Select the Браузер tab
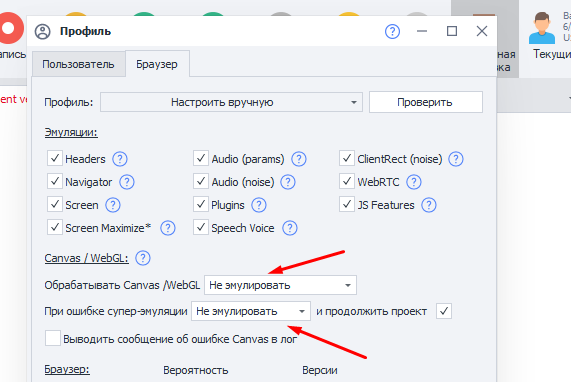571x382 pixels. (157, 64)
